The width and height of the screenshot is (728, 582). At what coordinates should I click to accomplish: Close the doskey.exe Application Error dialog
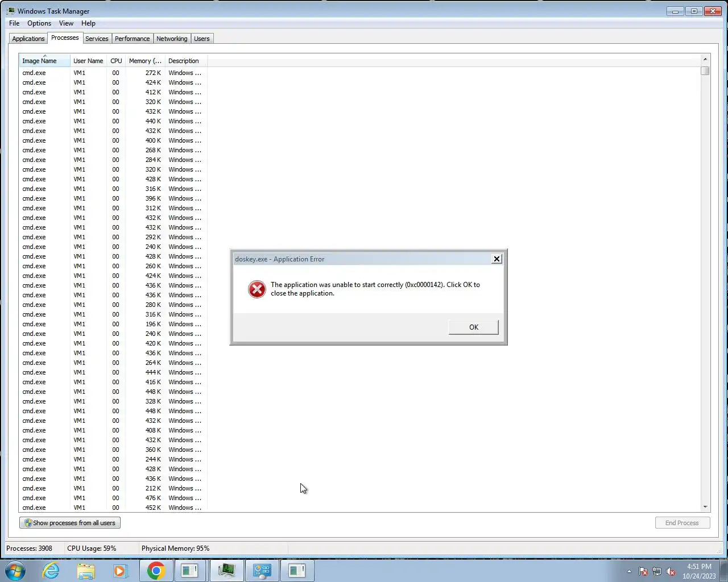click(497, 259)
